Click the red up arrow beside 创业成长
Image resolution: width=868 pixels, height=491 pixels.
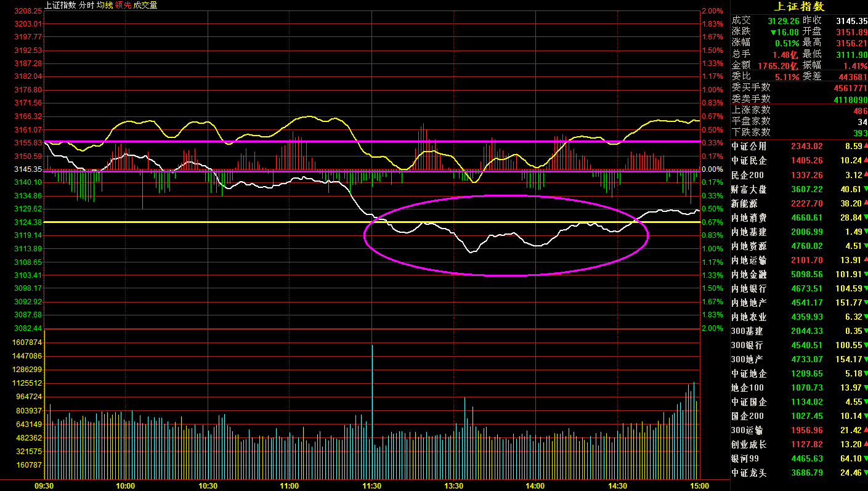point(865,444)
